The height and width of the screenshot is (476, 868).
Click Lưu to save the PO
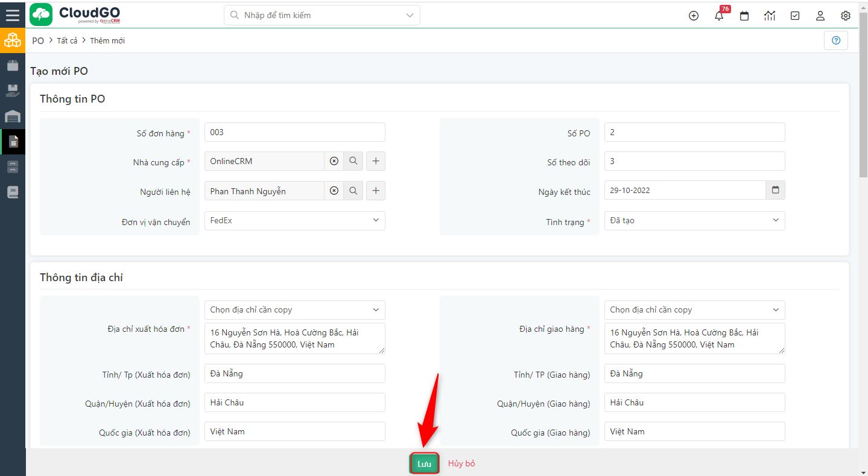click(x=424, y=463)
